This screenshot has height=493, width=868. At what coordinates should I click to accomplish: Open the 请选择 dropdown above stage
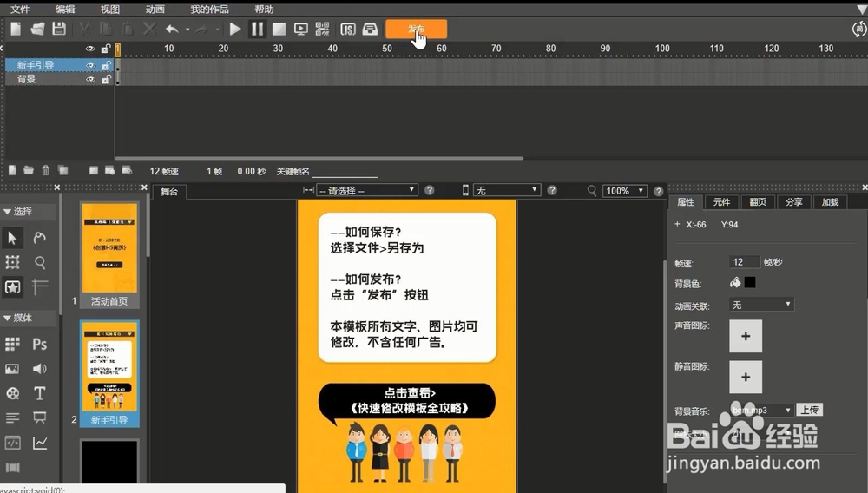[366, 190]
